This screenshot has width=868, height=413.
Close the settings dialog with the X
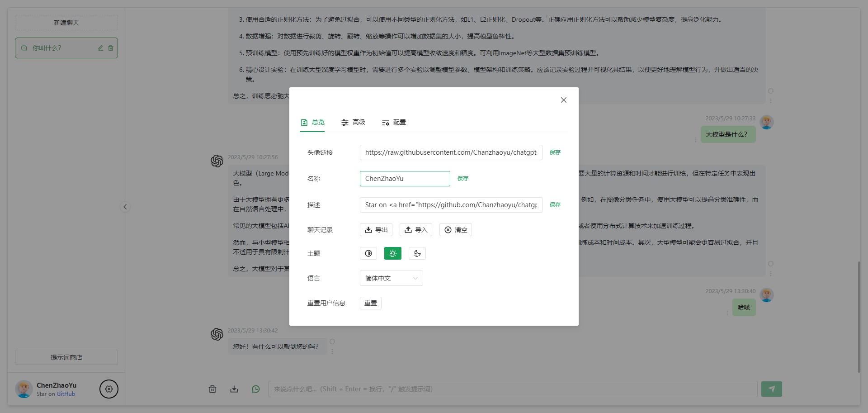point(563,100)
